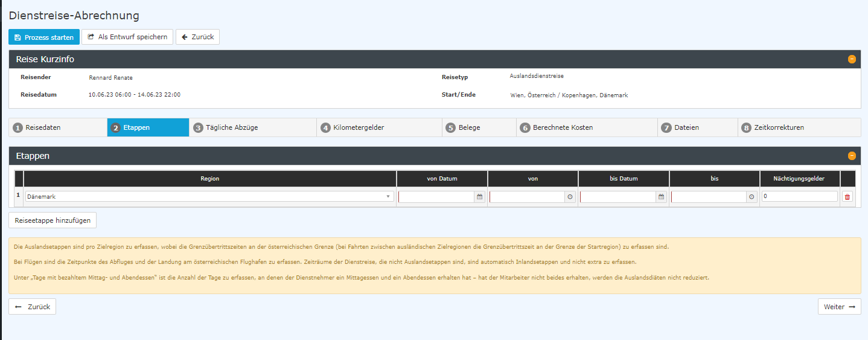
Task: Select the Belege tab
Action: 479,127
